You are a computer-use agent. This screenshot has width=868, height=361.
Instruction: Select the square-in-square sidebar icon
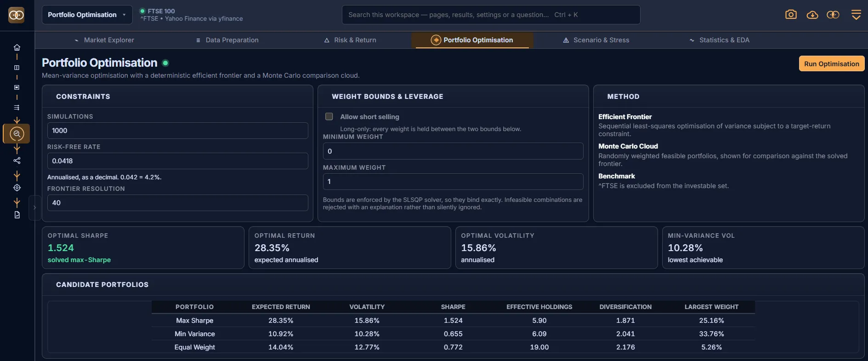coord(17,87)
